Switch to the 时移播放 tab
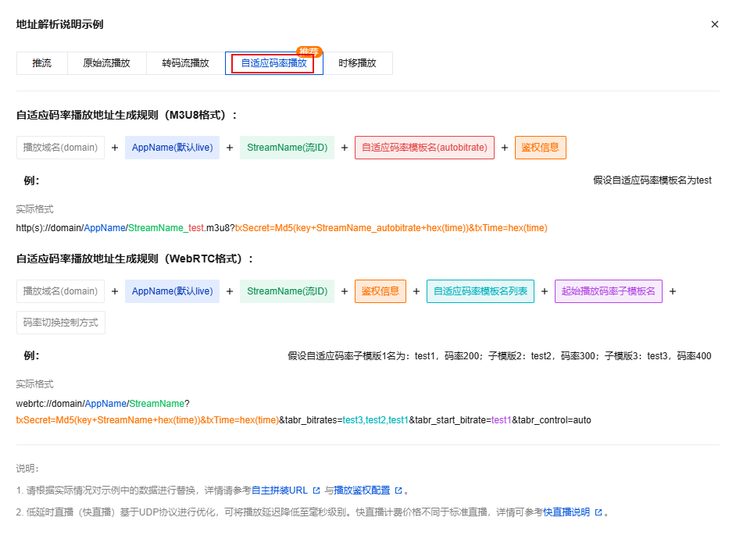The image size is (736, 560). (x=358, y=63)
